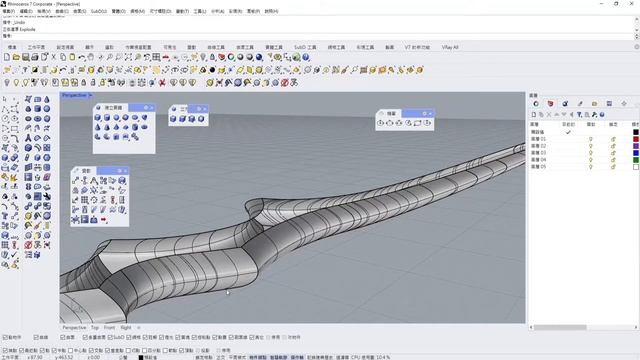Click the box solid icon in the floating solids palette
Image resolution: width=640 pixels, height=360 pixels.
[x=98, y=118]
